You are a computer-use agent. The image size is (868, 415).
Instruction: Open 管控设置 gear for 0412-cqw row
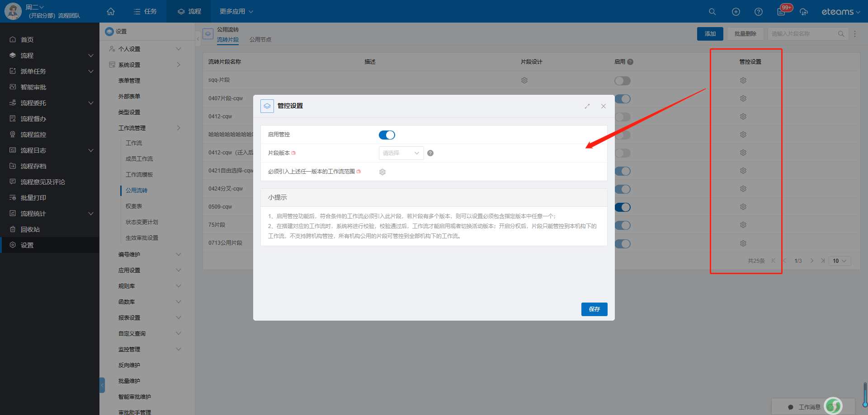point(743,117)
